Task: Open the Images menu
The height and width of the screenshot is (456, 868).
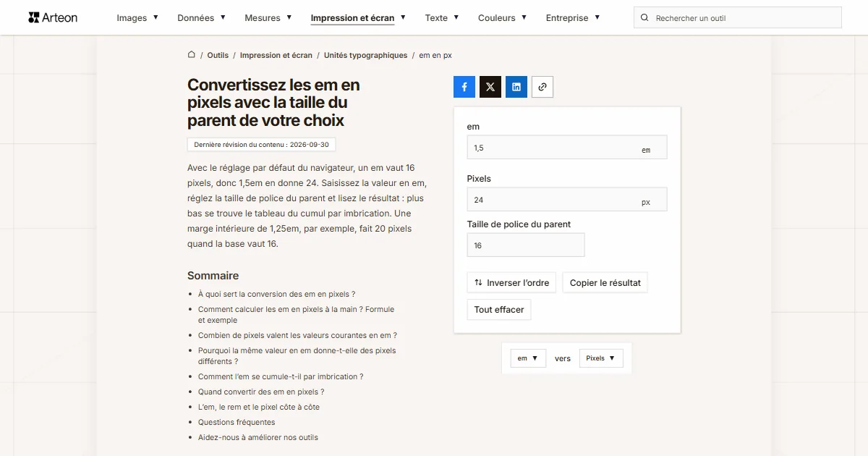Action: pyautogui.click(x=137, y=18)
